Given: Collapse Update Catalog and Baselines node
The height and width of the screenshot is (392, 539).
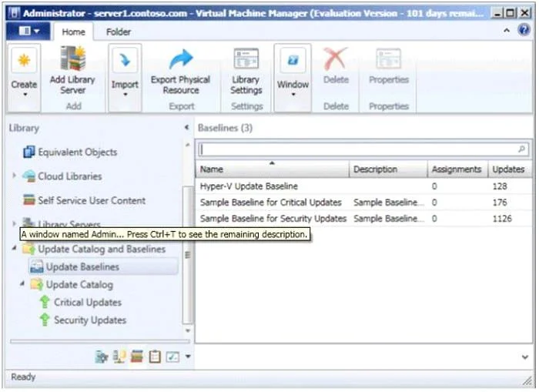Looking at the screenshot, I should click(x=14, y=248).
